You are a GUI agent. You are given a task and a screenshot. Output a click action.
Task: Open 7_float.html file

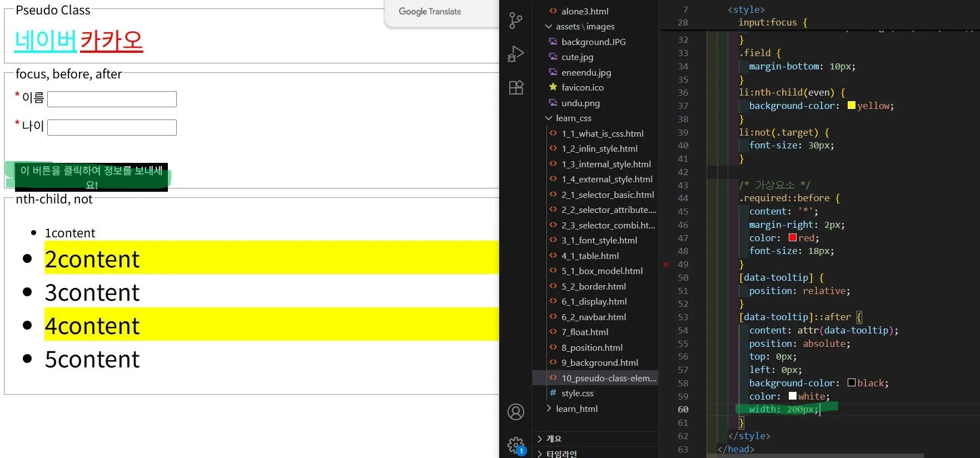pyautogui.click(x=585, y=332)
